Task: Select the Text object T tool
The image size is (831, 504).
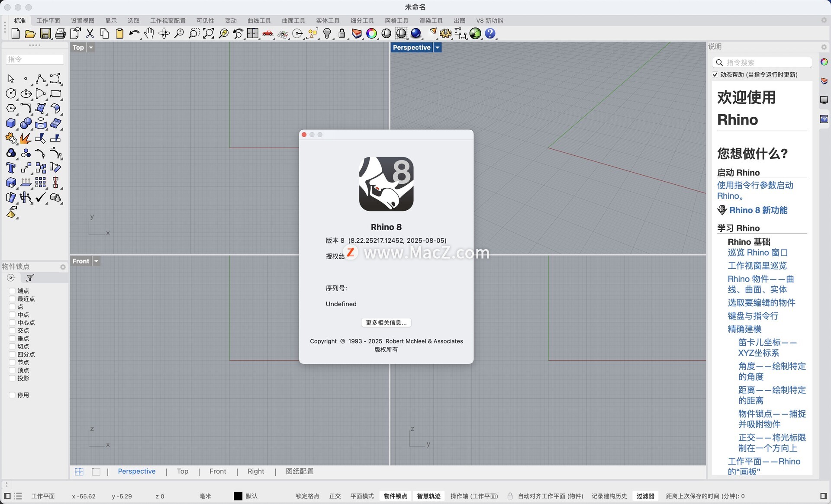Action: [11, 168]
